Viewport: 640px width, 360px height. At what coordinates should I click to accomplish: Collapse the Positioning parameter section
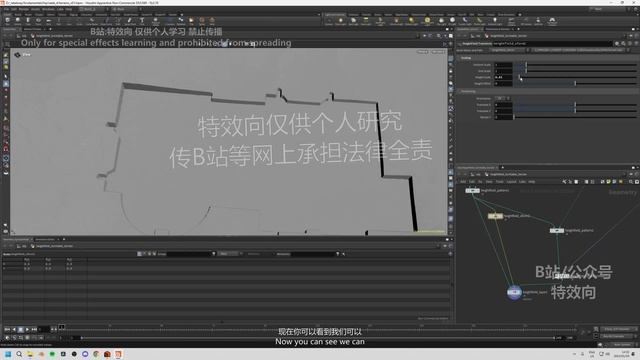pyautogui.click(x=468, y=91)
